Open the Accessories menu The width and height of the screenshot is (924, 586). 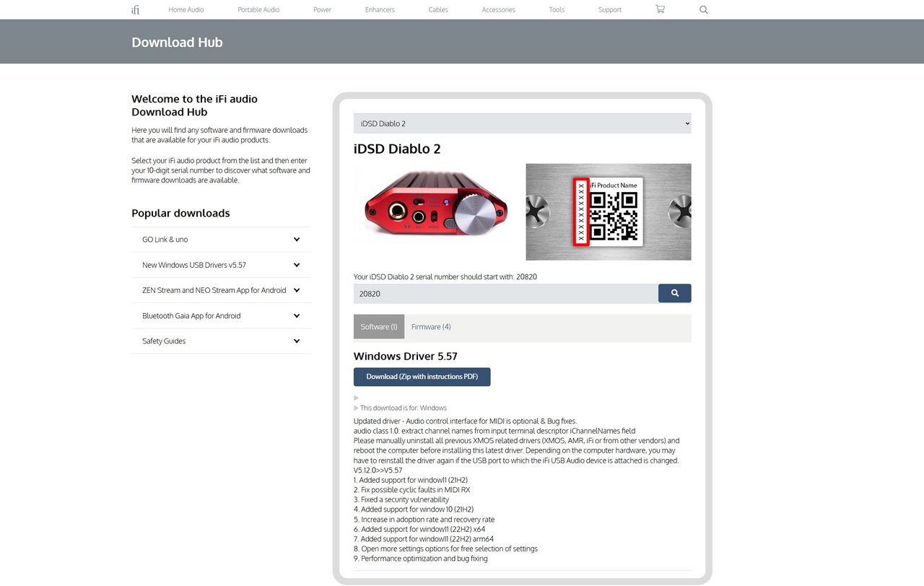click(x=499, y=10)
